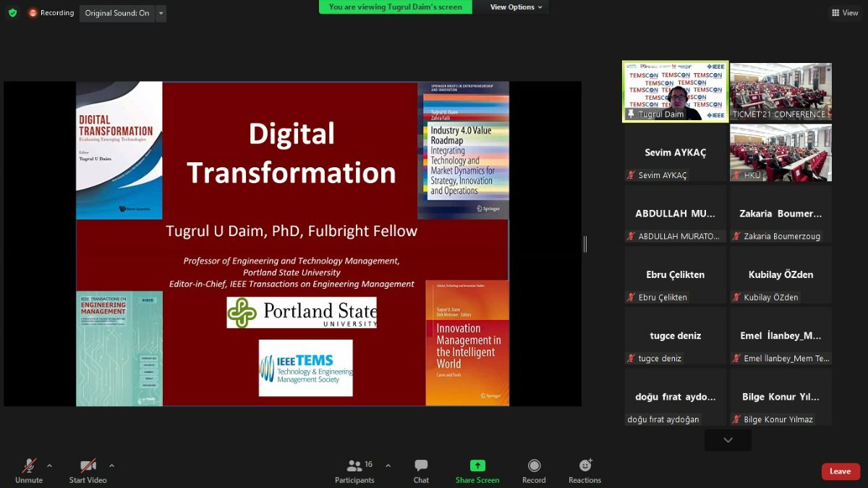Image resolution: width=868 pixels, height=488 pixels.
Task: Unmute the microphone
Action: [x=29, y=470]
